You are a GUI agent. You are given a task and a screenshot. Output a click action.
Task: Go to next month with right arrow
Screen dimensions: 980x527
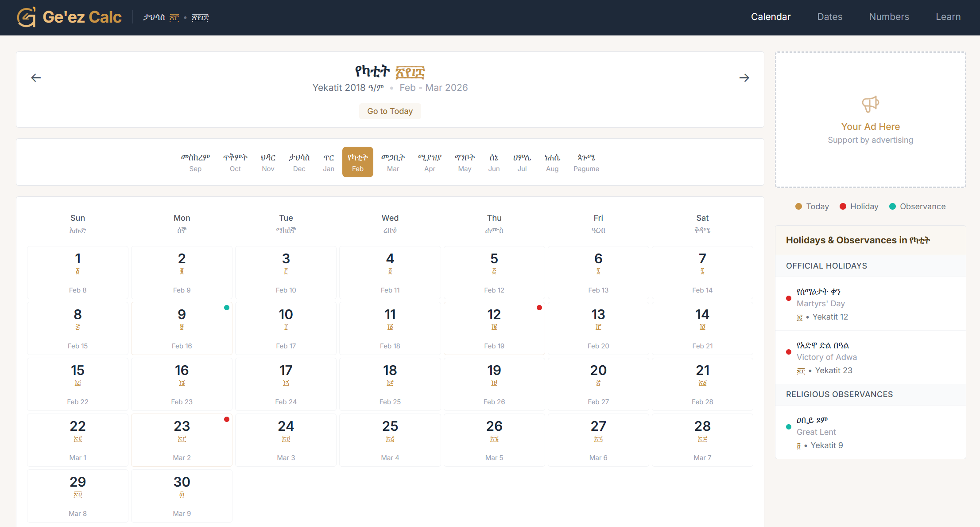(744, 78)
